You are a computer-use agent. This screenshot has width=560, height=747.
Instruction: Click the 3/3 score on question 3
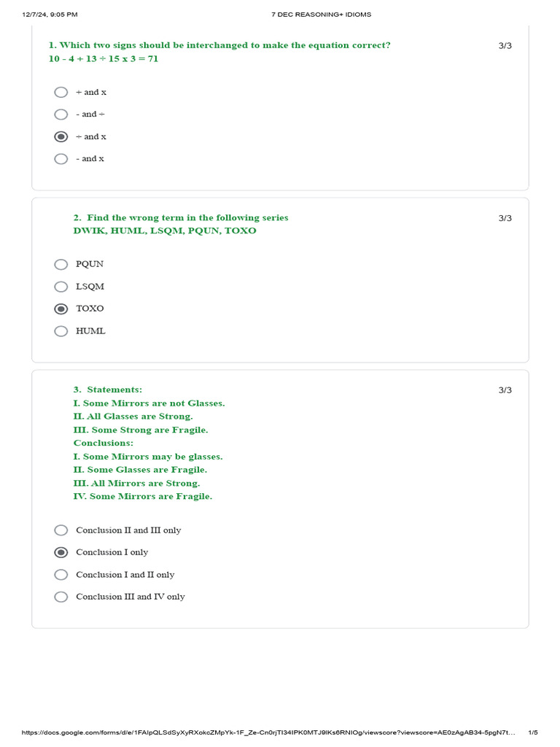pos(505,390)
